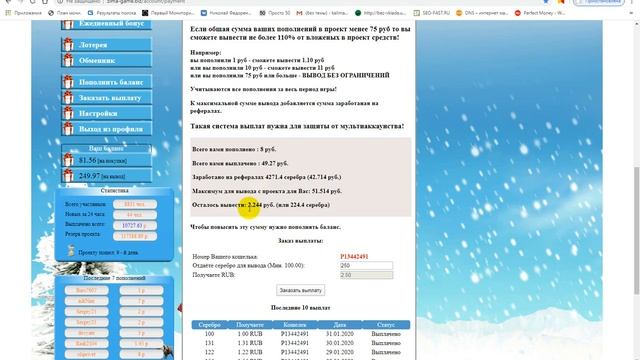Screen dimensions: 640x360
Task: Click Максимум для вывода 51.514 руб line
Action: point(267,191)
